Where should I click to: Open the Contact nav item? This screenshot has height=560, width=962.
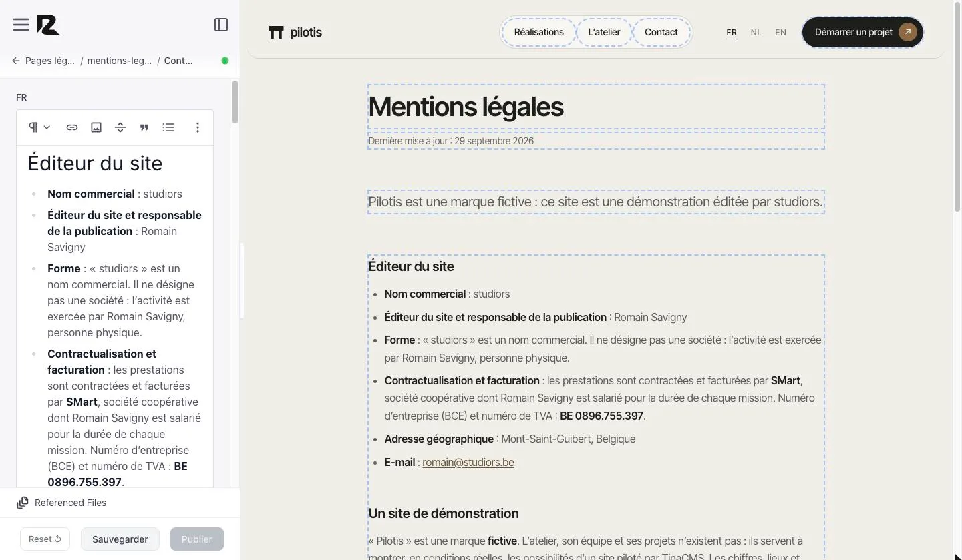point(661,32)
